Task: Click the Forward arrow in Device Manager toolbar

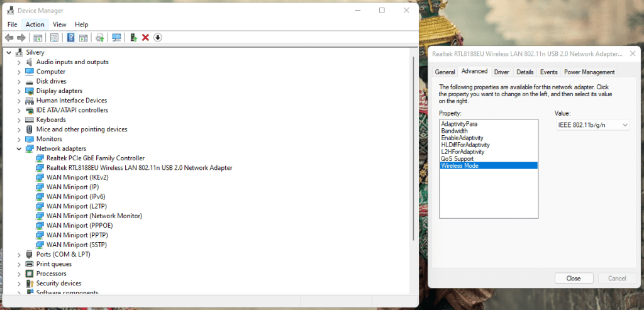Action: click(21, 38)
